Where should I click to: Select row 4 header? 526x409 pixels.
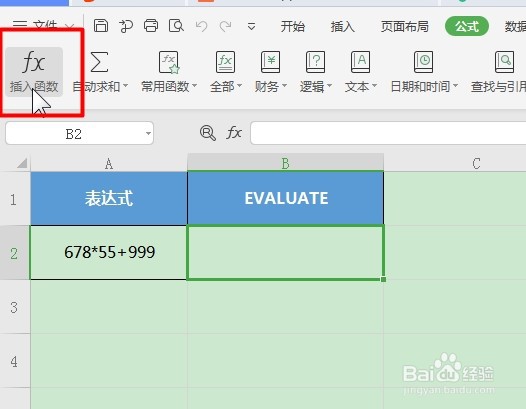pos(15,361)
